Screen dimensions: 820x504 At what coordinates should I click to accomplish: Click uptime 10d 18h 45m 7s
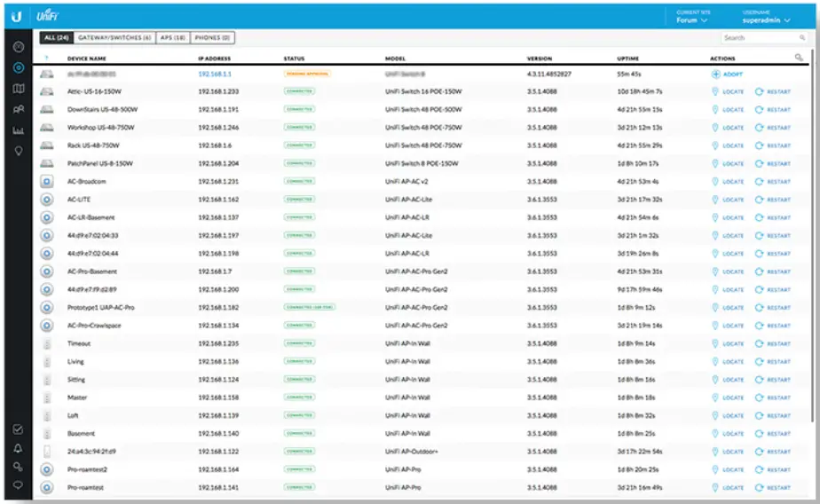tap(640, 91)
